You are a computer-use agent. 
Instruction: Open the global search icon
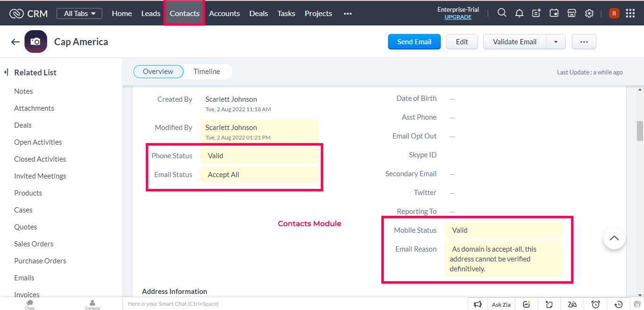click(502, 13)
